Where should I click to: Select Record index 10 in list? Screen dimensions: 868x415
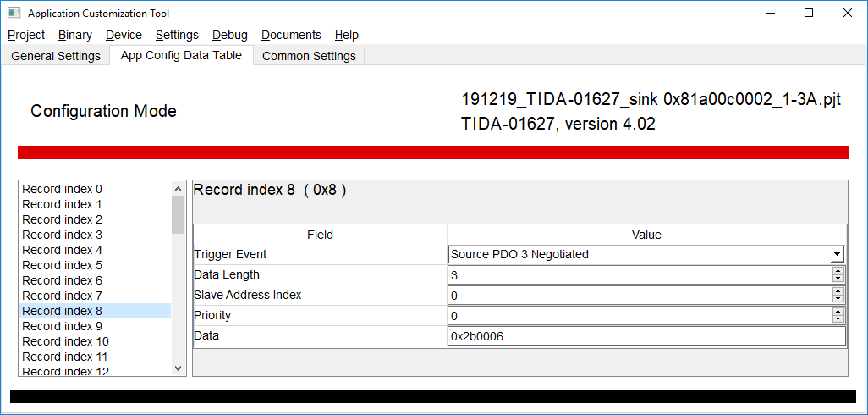[96, 341]
